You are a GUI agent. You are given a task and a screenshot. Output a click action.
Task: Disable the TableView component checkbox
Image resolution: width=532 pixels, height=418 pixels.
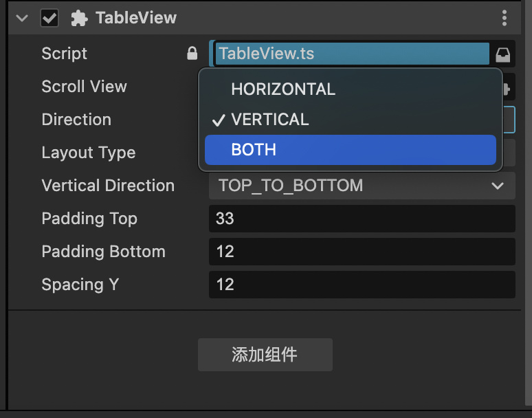pyautogui.click(x=49, y=19)
